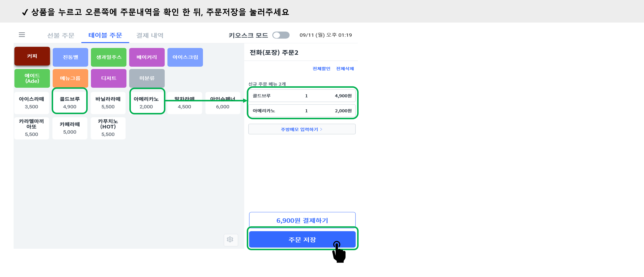This screenshot has height=277, width=644.
Task: Open the hamburger menu
Action: pos(22,35)
